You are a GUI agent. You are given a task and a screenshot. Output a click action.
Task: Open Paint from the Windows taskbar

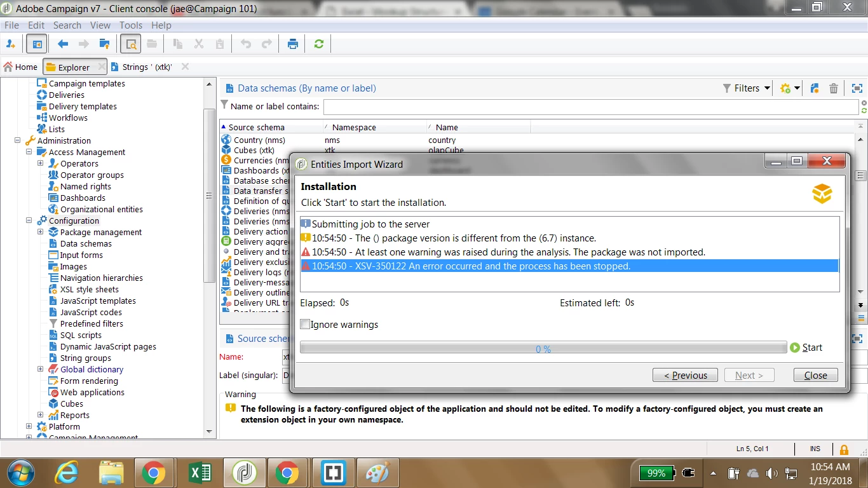[377, 473]
